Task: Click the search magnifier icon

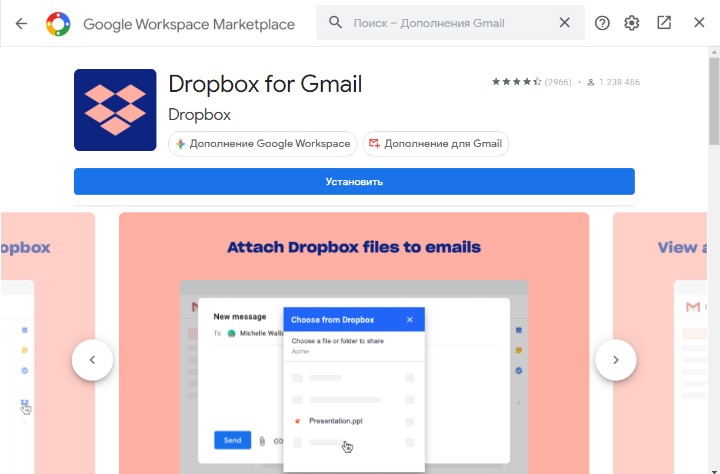Action: click(335, 22)
